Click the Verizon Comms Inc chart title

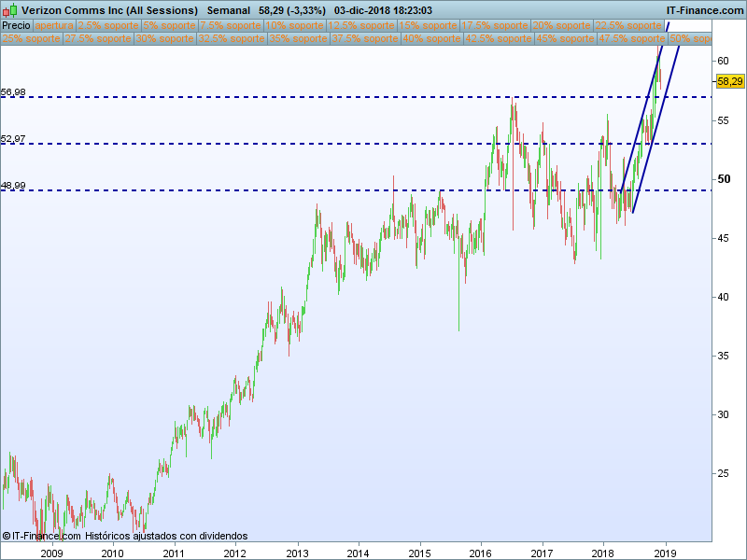coord(109,10)
